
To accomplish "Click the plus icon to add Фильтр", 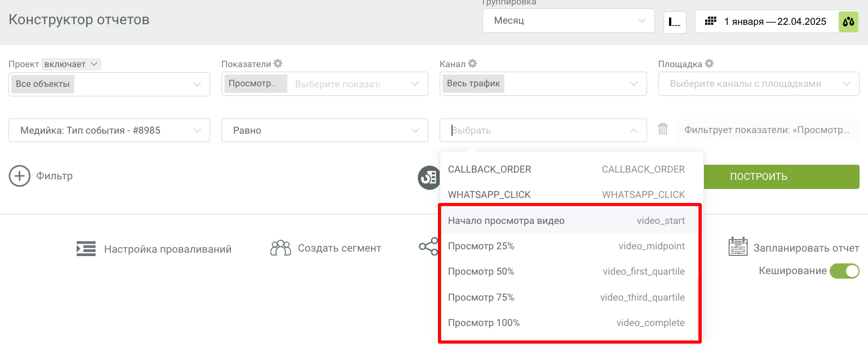I will (x=20, y=176).
